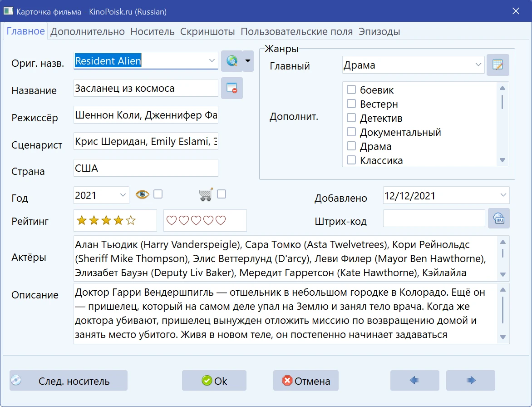Set rating to one star
Viewport: 532px width, 407px height.
81,221
